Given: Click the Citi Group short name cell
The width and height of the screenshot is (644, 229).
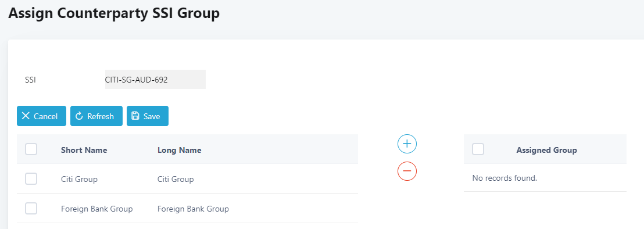Looking at the screenshot, I should pyautogui.click(x=79, y=180).
